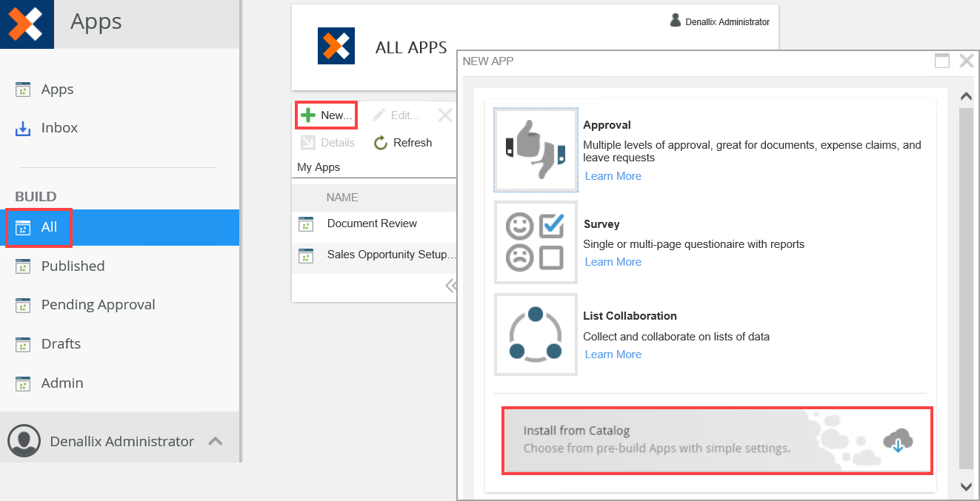The height and width of the screenshot is (501, 980).
Task: Open Learn More link under Approval
Action: (613, 176)
